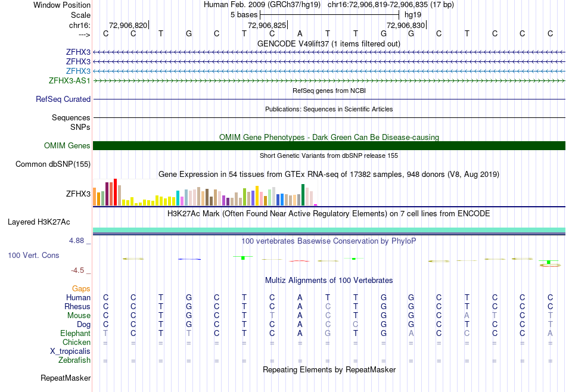Viewport: 566px width, 392px height.
Task: Click the Window Position track label
Action: [62, 5]
